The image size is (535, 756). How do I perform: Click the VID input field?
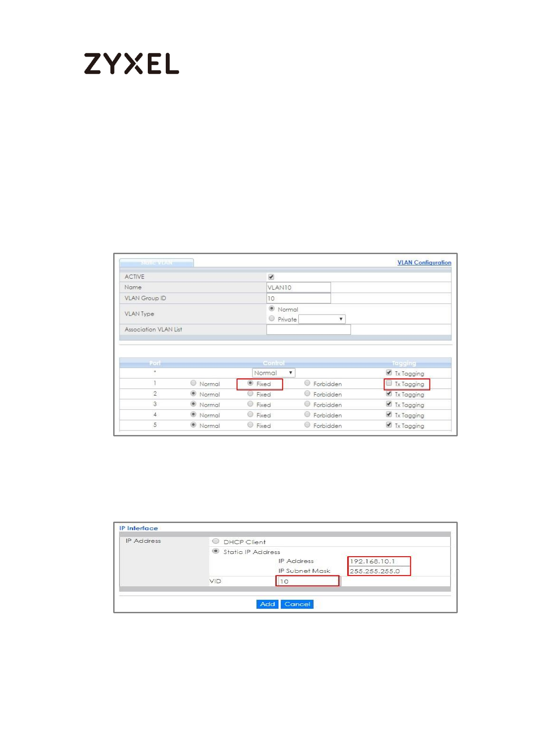point(308,581)
